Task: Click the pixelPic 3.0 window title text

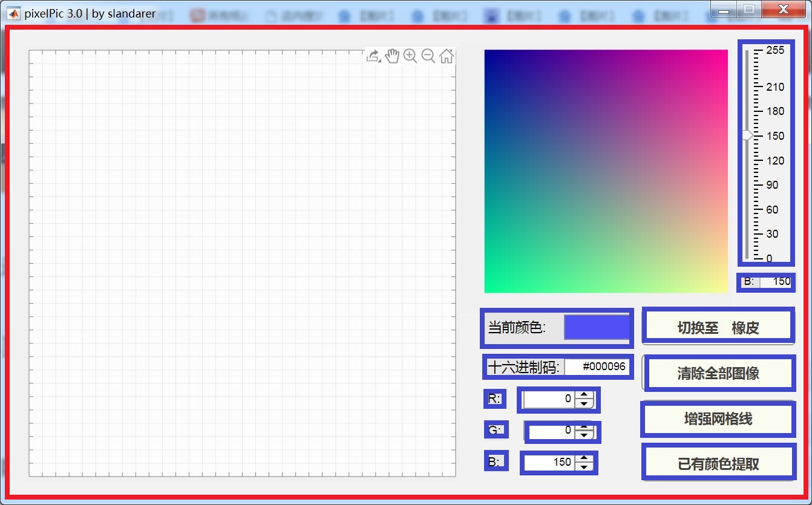Action: pos(90,13)
